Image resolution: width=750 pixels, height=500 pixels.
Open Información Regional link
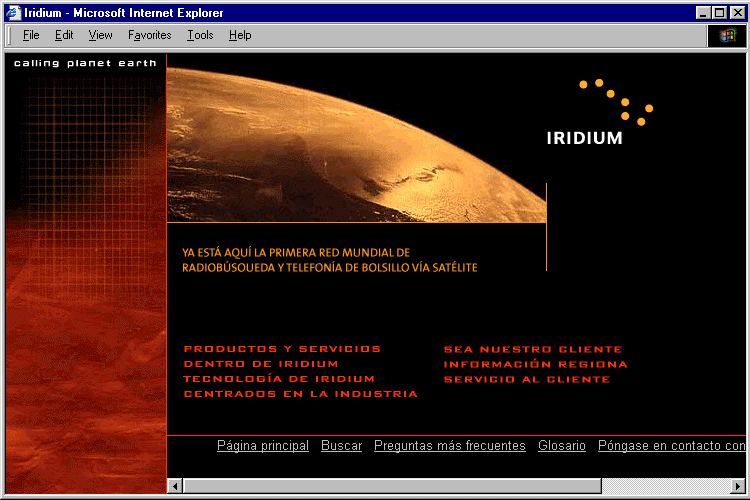click(535, 364)
